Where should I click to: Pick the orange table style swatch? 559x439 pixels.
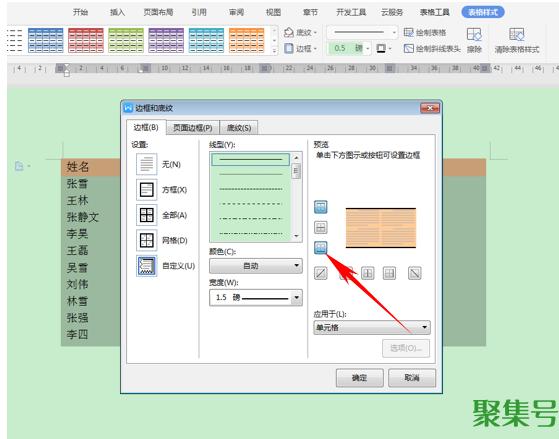(x=246, y=40)
